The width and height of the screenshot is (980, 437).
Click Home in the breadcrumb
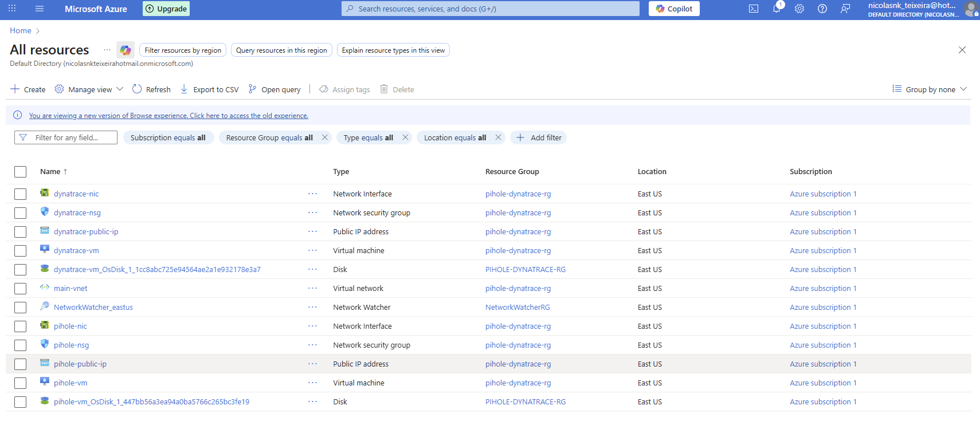(21, 30)
